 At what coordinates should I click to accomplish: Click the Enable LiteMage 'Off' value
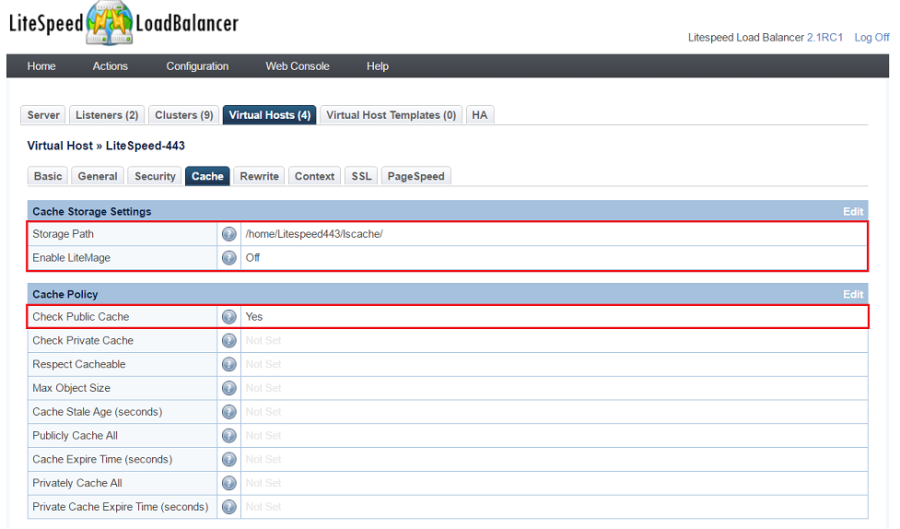[253, 258]
